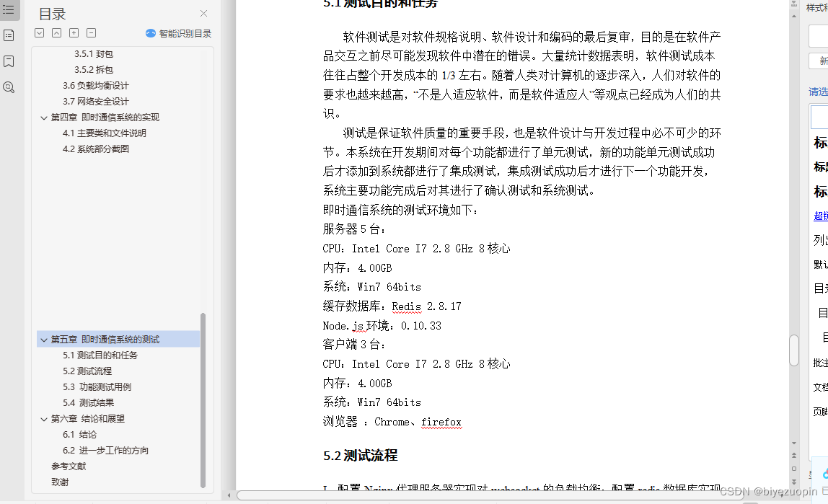Go to 4.2 系统部分截图
This screenshot has height=504, width=828.
click(96, 149)
